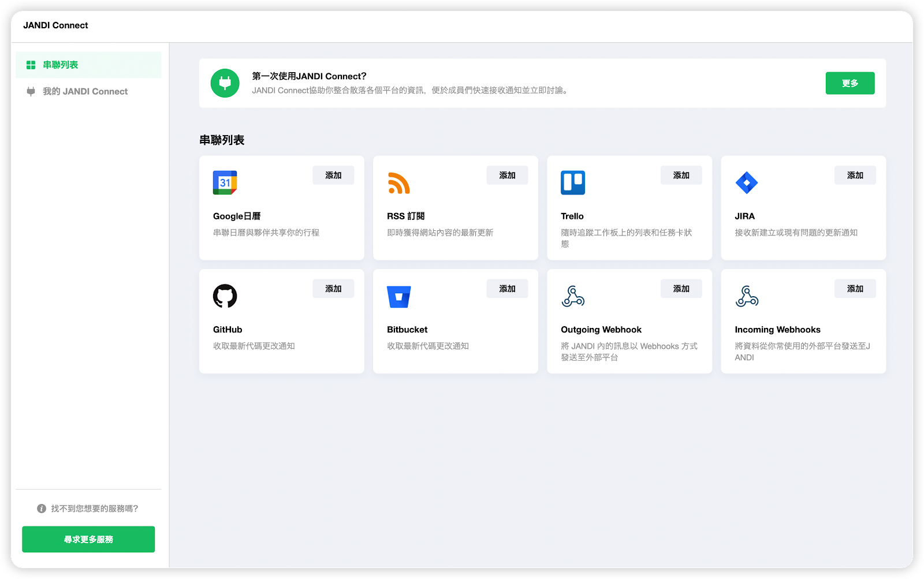The image size is (924, 579).
Task: Click the JIRA card title
Action: pyautogui.click(x=744, y=216)
